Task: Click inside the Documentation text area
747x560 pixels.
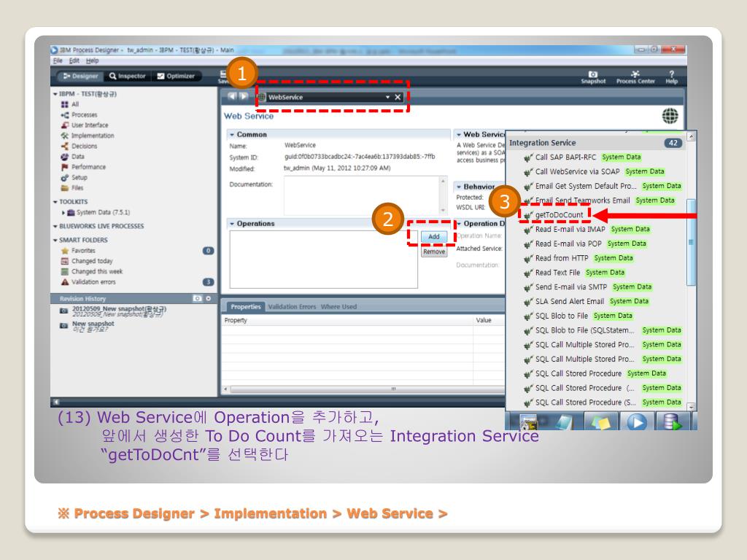Action: [362, 195]
